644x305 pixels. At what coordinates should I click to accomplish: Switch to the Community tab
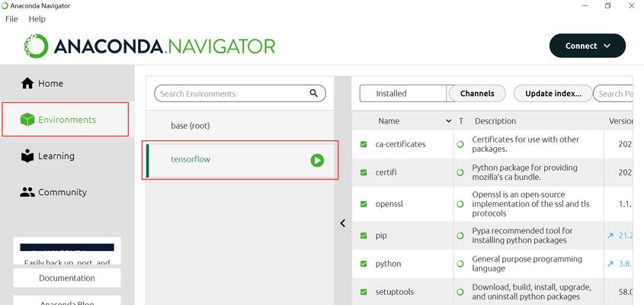(67, 192)
